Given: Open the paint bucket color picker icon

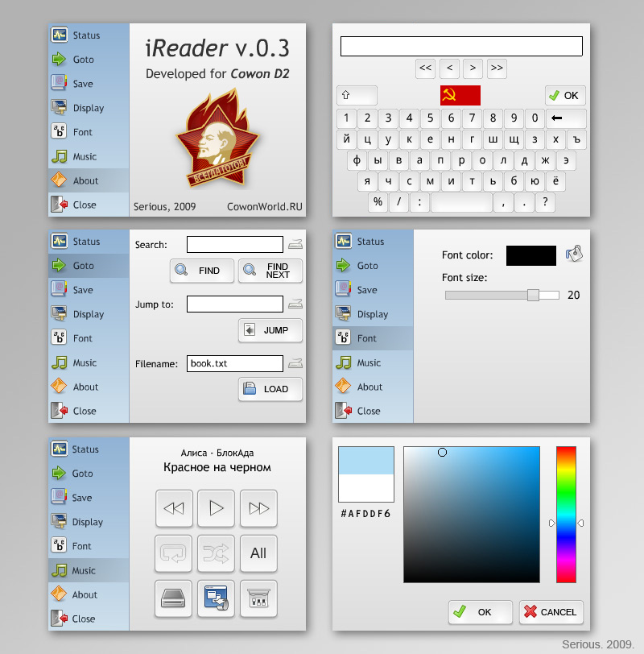Looking at the screenshot, I should point(575,254).
